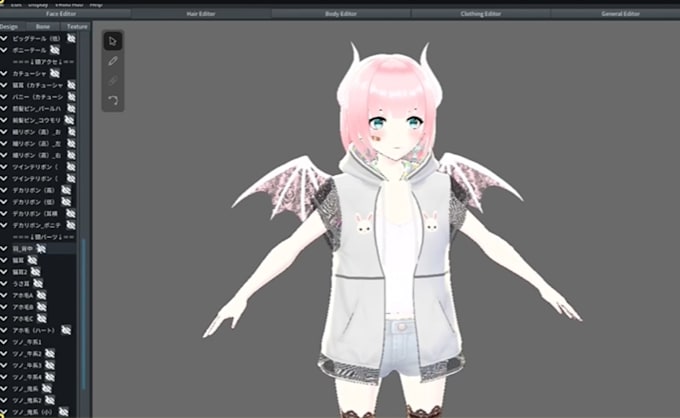This screenshot has height=418, width=680.
Task: Switch to the Clothing Editor tab
Action: (481, 14)
